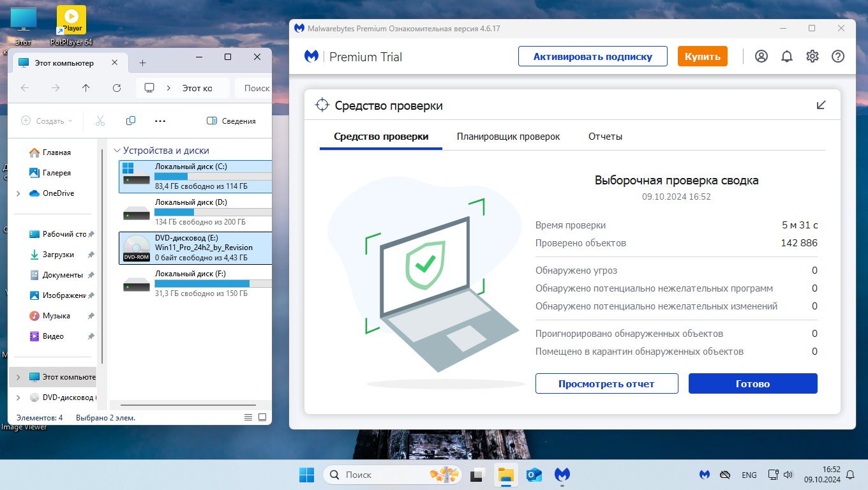Select the PotPlayer 64 desktop shortcut

71,26
